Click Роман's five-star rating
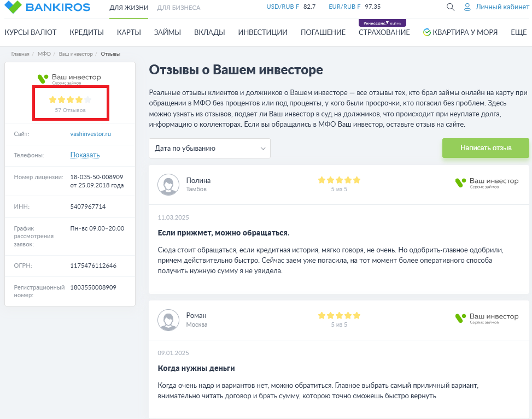 tap(339, 316)
